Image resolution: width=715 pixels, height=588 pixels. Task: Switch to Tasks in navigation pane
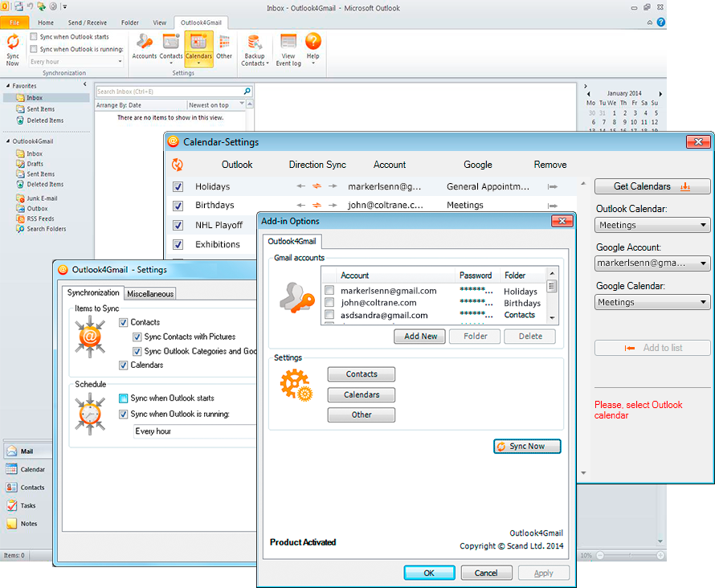tap(22, 505)
